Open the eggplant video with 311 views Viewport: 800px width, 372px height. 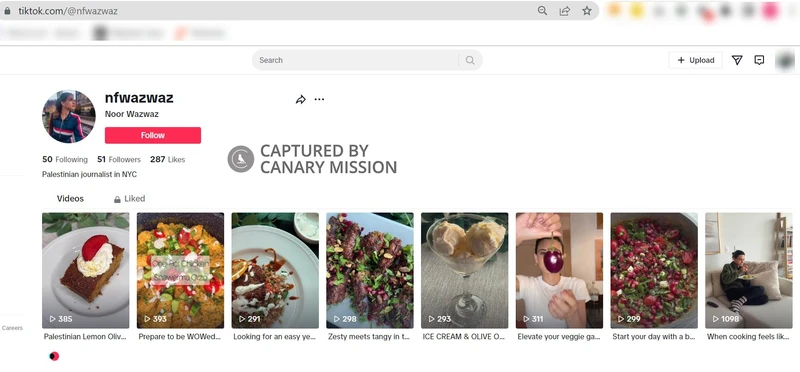click(559, 270)
